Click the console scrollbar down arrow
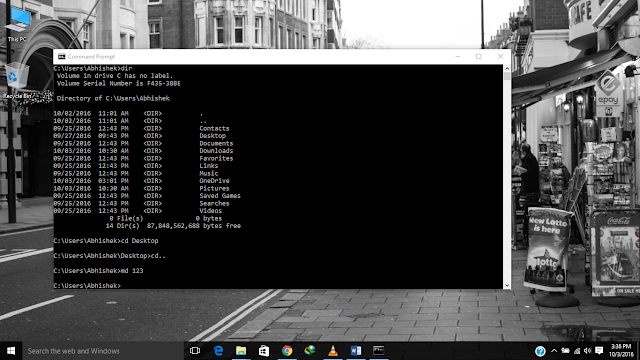The height and width of the screenshot is (360, 640). (x=507, y=285)
